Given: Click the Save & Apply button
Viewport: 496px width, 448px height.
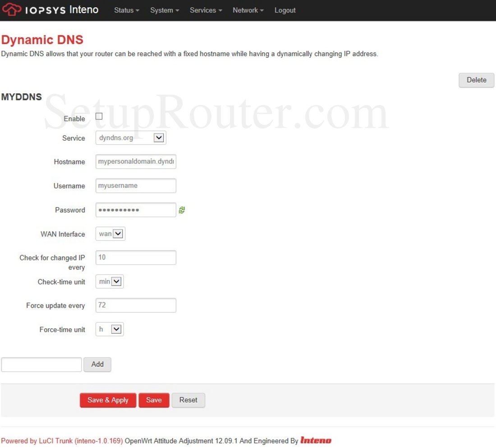Looking at the screenshot, I should point(108,400).
